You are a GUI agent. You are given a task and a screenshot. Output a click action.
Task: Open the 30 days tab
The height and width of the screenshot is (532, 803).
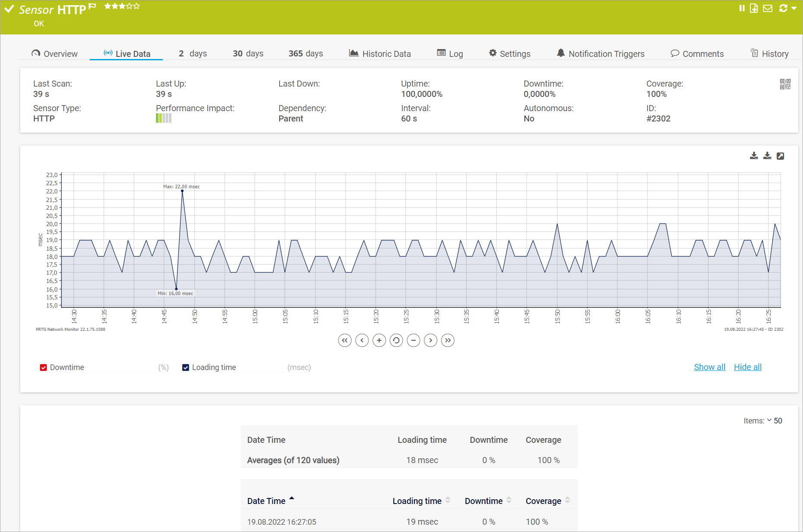click(248, 53)
